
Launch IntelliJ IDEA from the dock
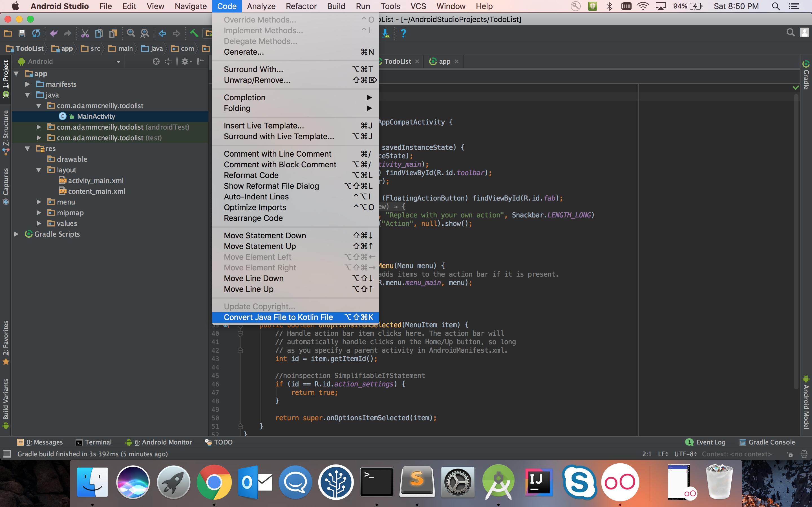539,482
